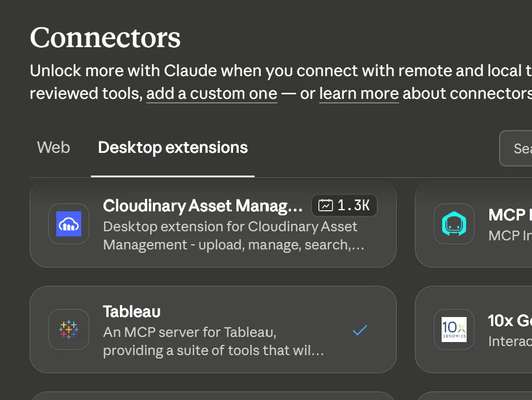
Task: Open the Cloudinary Asset Management title
Action: pyautogui.click(x=203, y=206)
